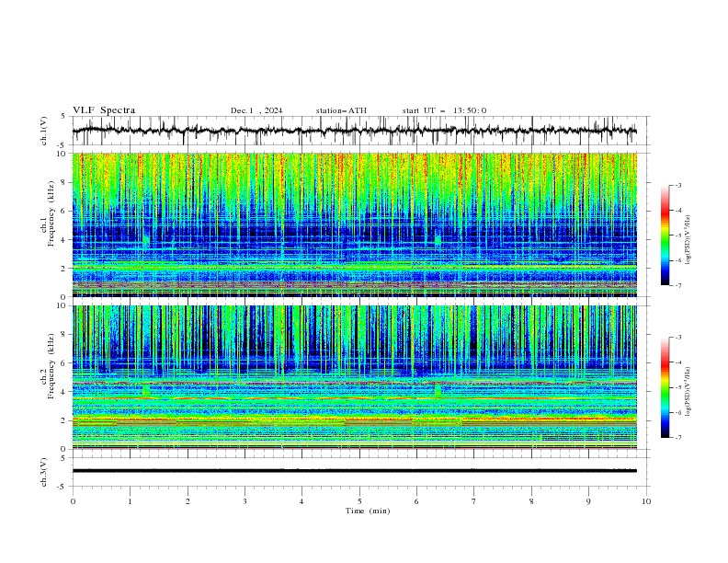This screenshot has width=728, height=563.
Task: Click the ch.3 flat voltage trace
Action: click(x=354, y=471)
